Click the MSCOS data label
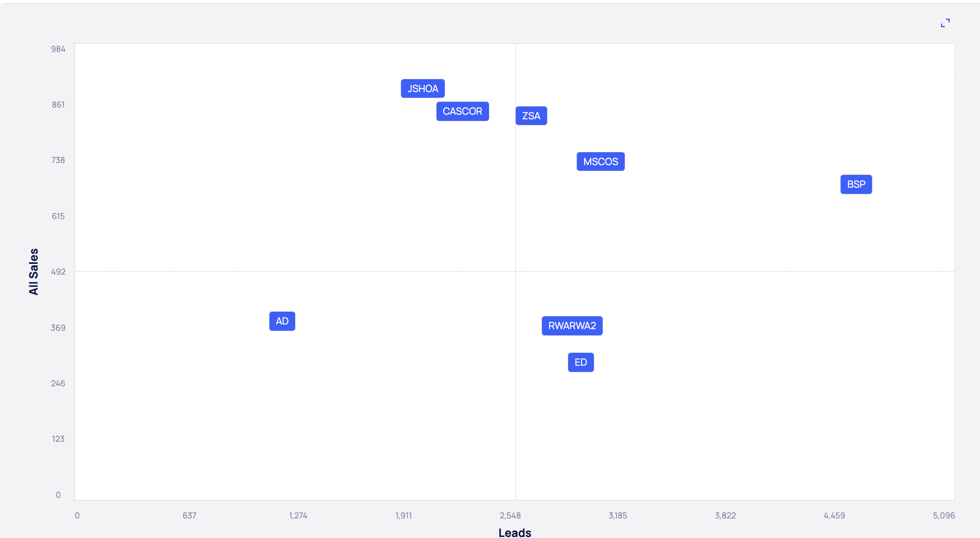The width and height of the screenshot is (980, 538). pos(601,162)
